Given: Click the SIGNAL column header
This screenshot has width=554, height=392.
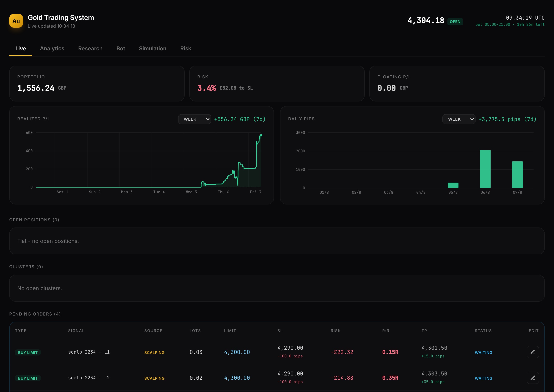Looking at the screenshot, I should point(76,331).
